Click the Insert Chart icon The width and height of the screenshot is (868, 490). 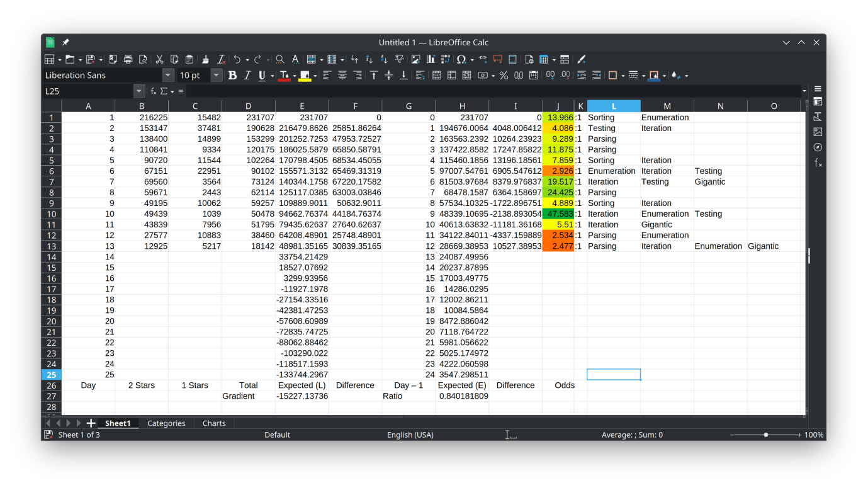point(431,59)
